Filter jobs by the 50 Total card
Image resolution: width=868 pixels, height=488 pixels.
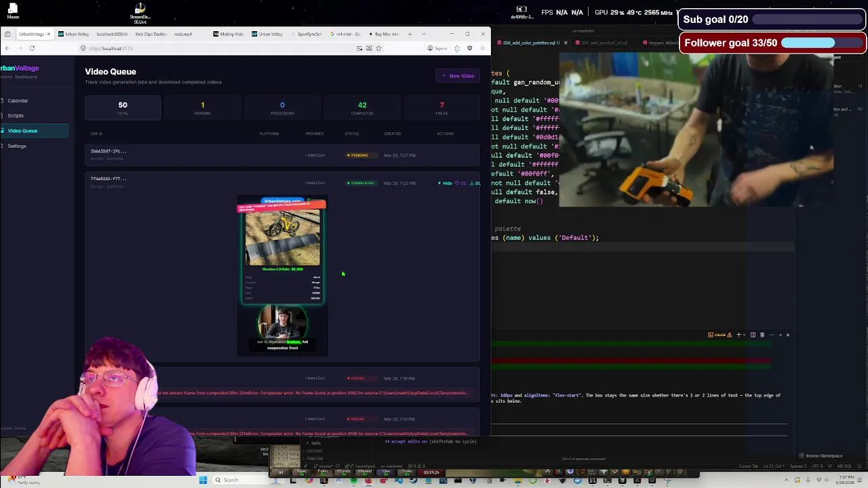(123, 108)
